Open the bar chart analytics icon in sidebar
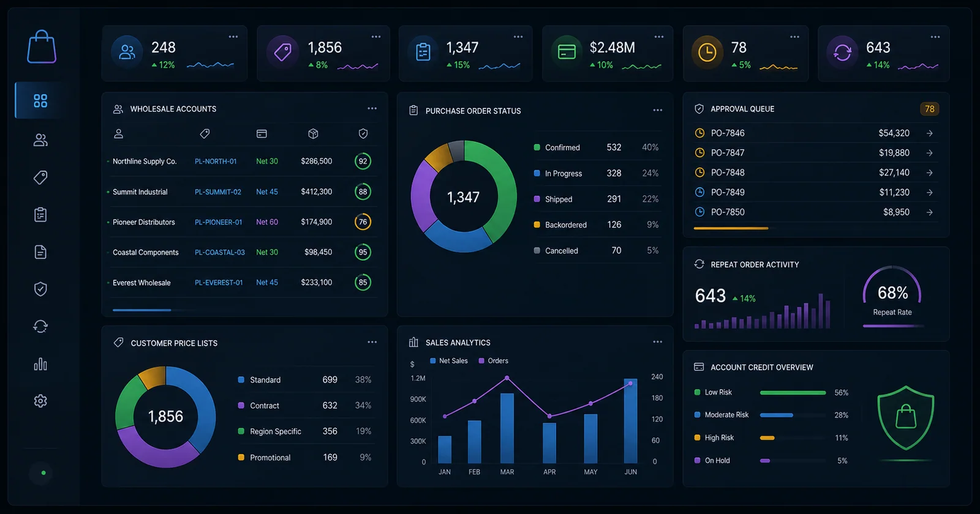Viewport: 980px width, 514px height. [40, 364]
